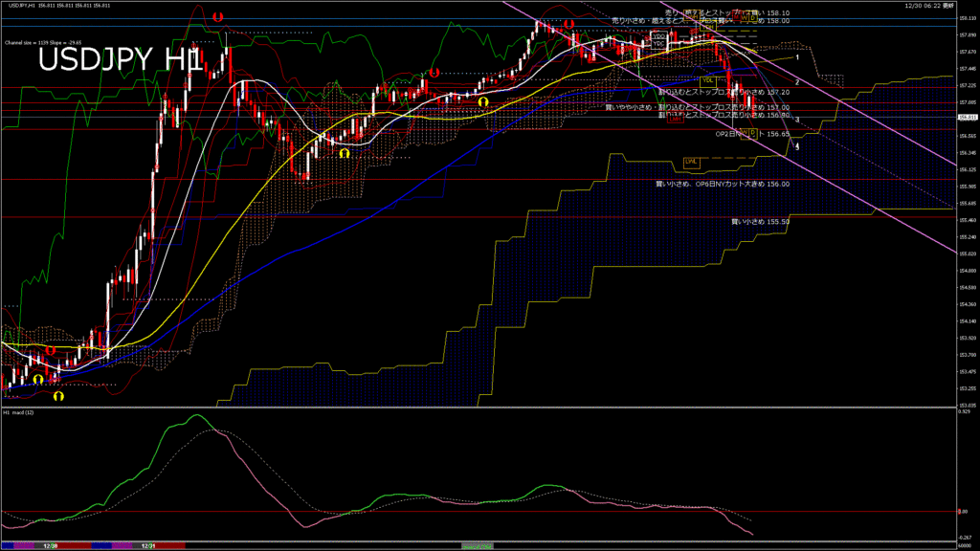Image resolution: width=980 pixels, height=551 pixels.
Task: Click the forecast point labeled 2
Action: point(797,82)
